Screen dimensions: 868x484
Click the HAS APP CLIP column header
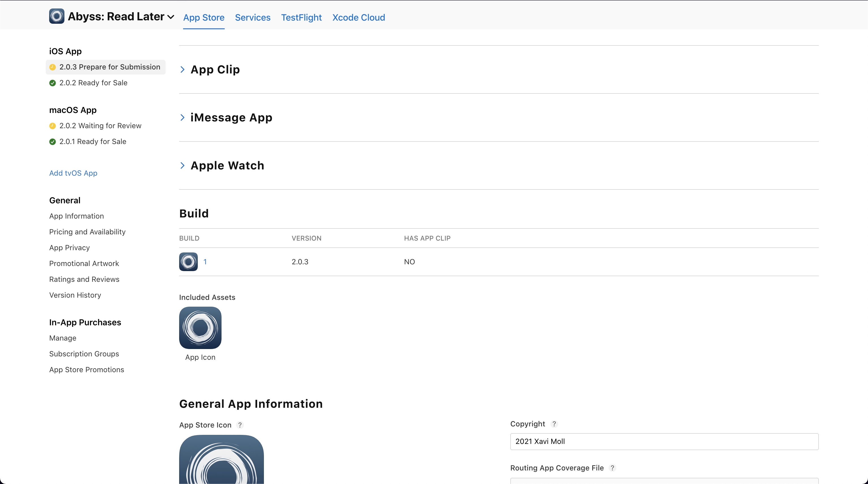(x=427, y=238)
